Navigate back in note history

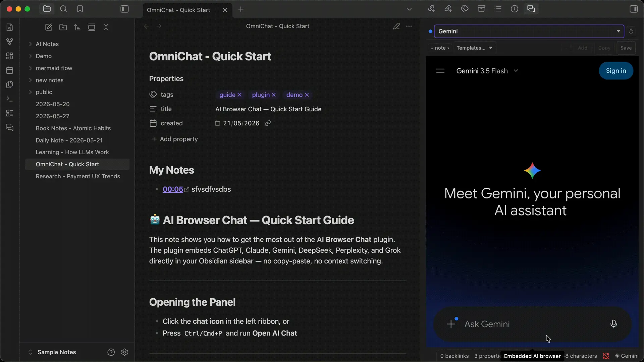click(146, 26)
